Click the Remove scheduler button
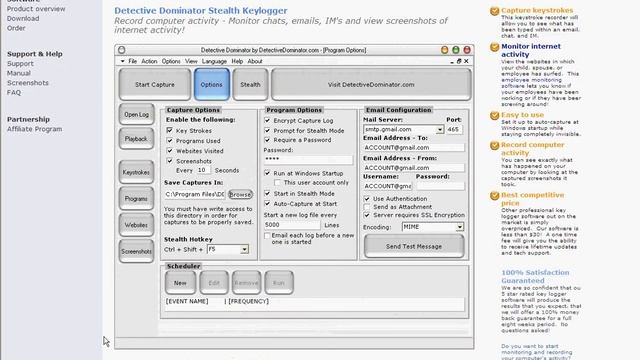Viewport: 640px width, 360px height. [x=246, y=282]
